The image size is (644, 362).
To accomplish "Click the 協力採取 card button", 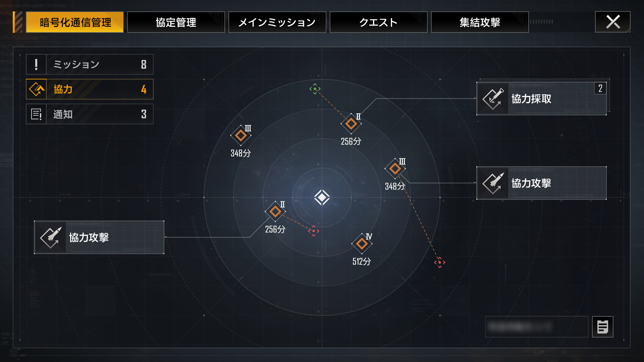I will 541,99.
